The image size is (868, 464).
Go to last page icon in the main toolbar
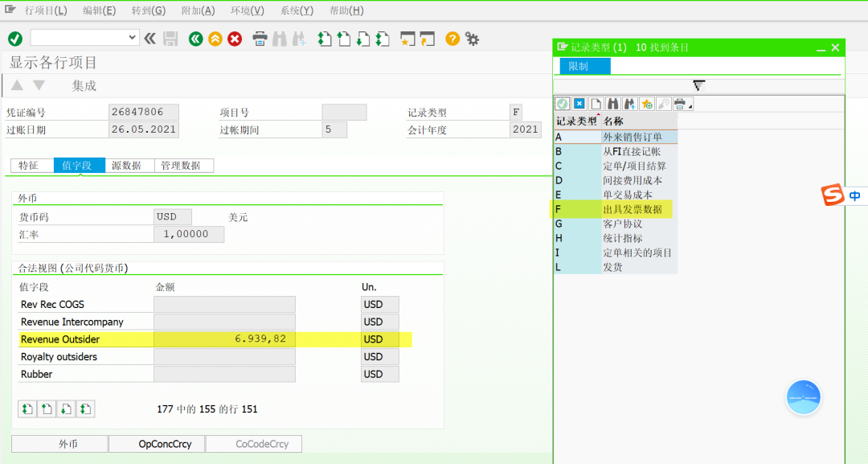point(383,39)
